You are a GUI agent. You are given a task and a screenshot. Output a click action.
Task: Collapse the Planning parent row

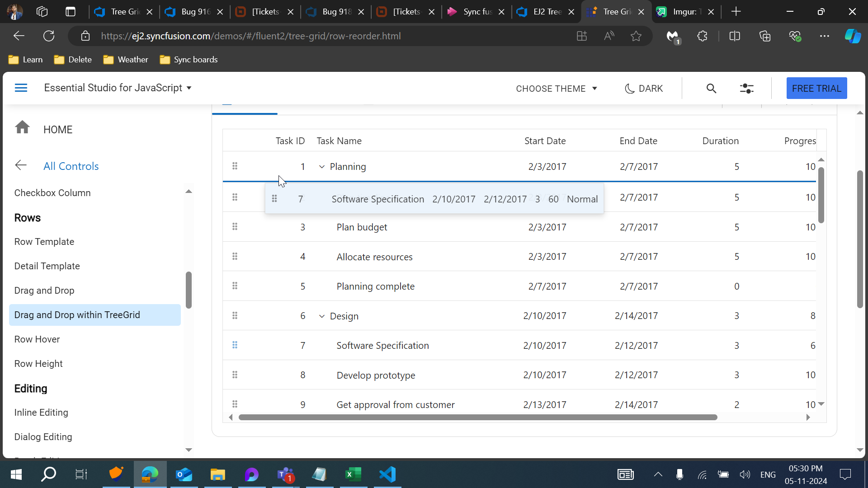pos(322,167)
